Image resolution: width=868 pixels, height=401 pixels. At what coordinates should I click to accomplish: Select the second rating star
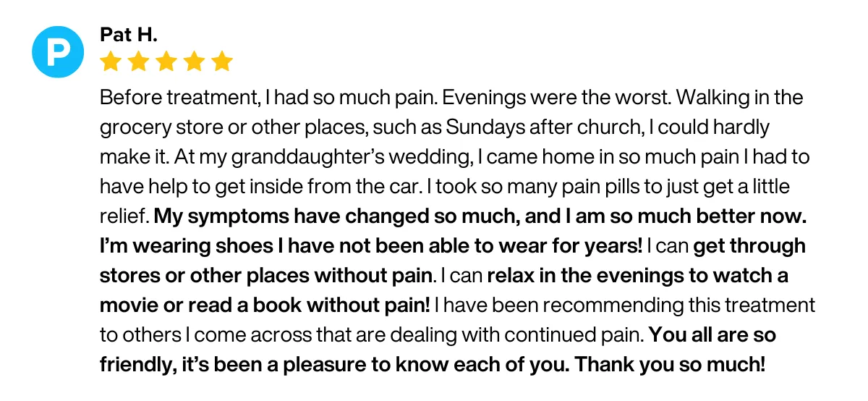coord(138,62)
